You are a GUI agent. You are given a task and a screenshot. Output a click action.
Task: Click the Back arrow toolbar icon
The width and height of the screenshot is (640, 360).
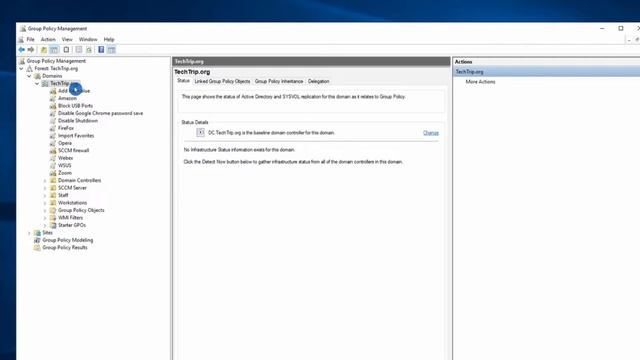(x=22, y=50)
